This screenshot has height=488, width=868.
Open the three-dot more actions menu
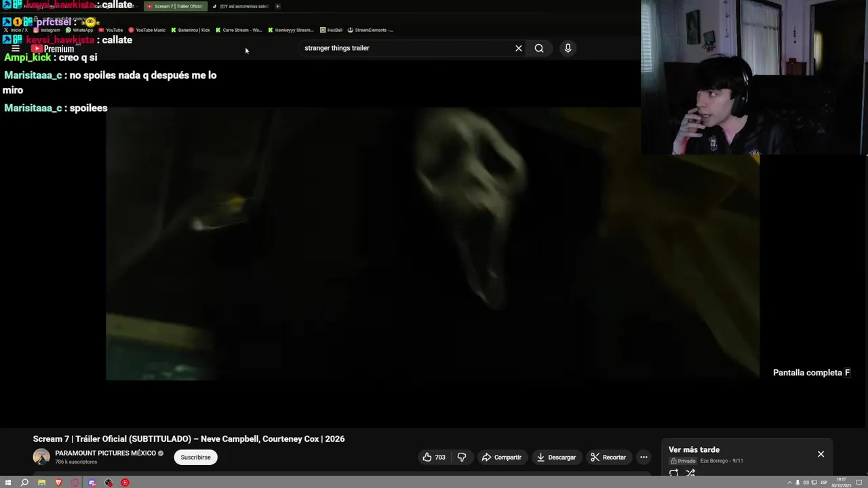point(644,457)
